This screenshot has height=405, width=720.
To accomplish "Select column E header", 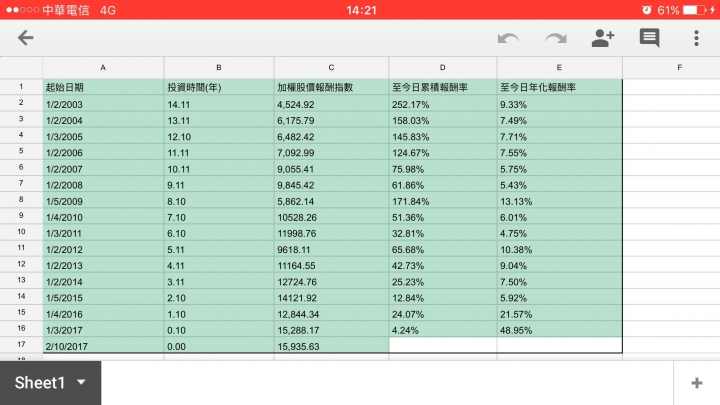I will (x=559, y=68).
